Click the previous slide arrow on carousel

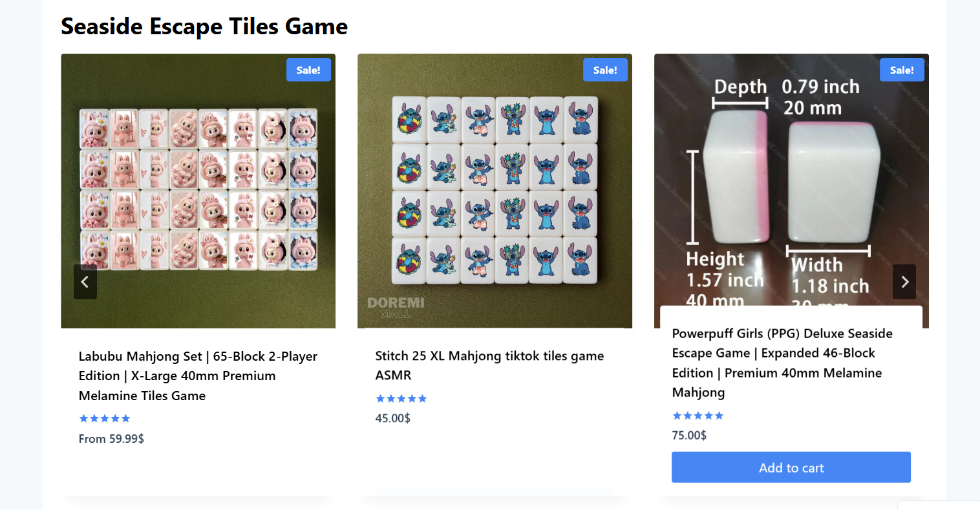[85, 282]
